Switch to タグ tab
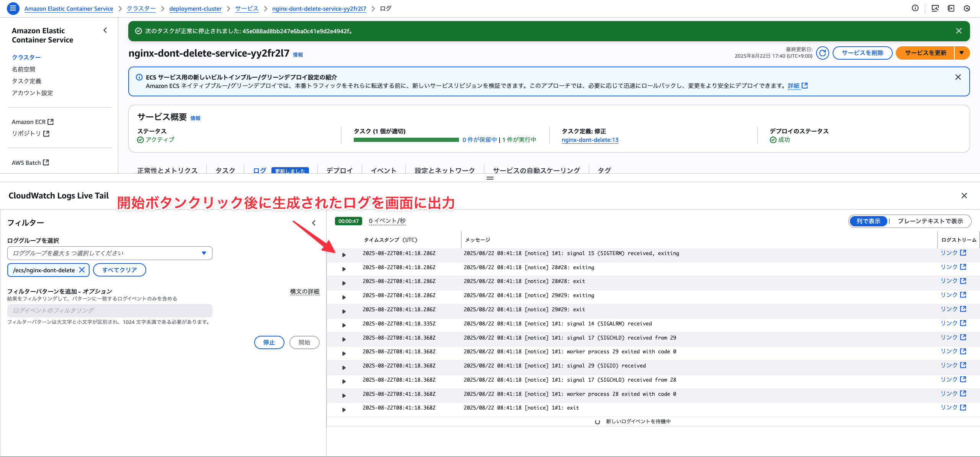980x457 pixels. point(604,170)
